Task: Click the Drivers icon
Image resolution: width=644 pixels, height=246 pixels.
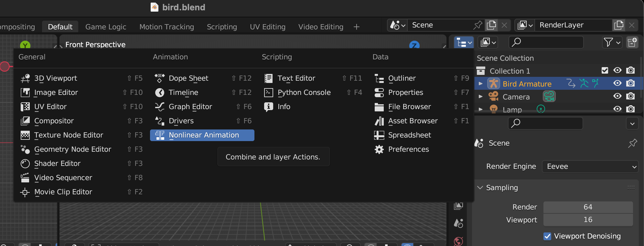Action: 160,121
